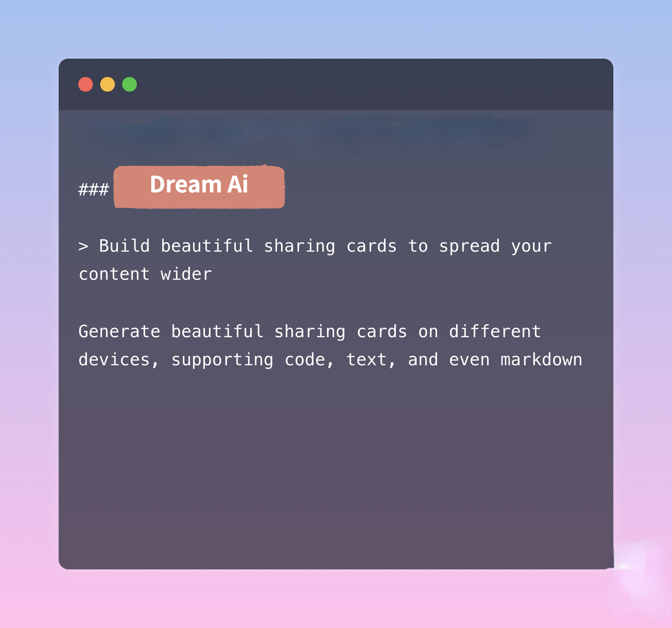Viewport: 672px width, 628px height.
Task: Click the word 'devices,' in the paragraph
Action: pos(118,360)
